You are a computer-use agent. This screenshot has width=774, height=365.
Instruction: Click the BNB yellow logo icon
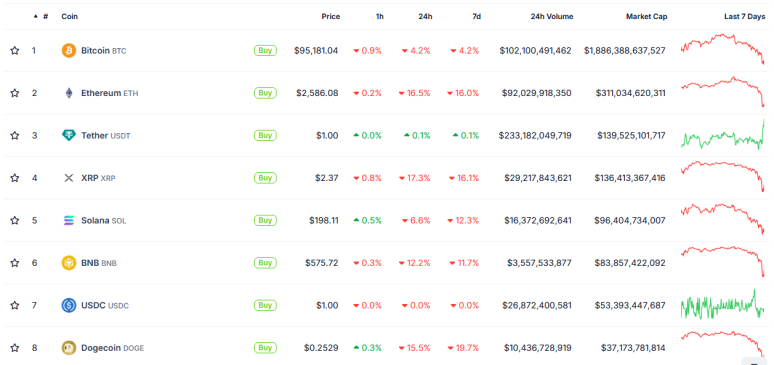69,263
